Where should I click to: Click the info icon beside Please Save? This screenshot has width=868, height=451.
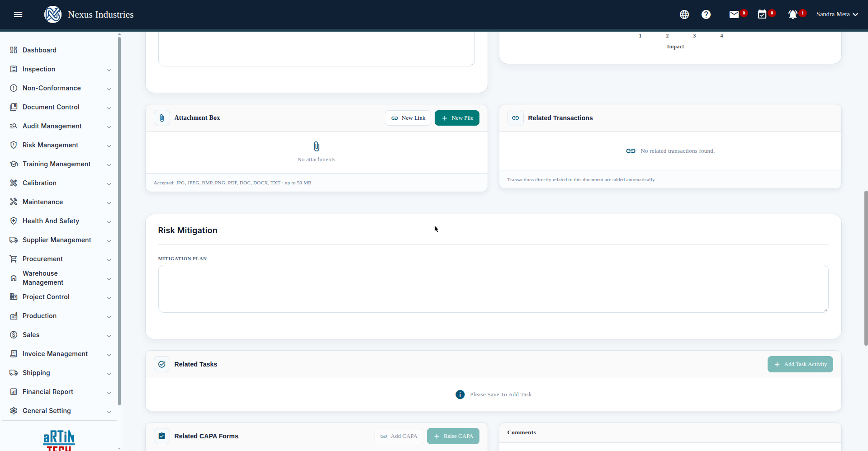pos(460,395)
